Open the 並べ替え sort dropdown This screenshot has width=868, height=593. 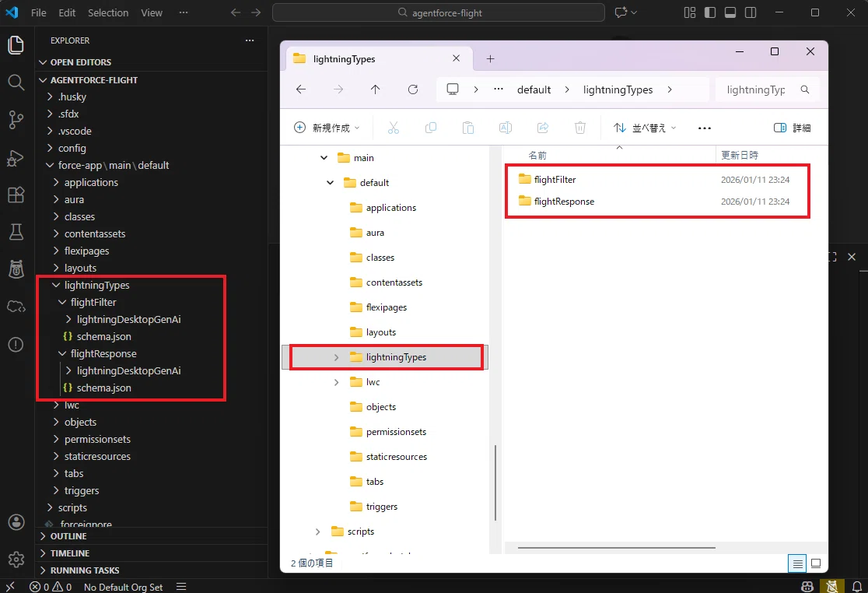pyautogui.click(x=645, y=128)
